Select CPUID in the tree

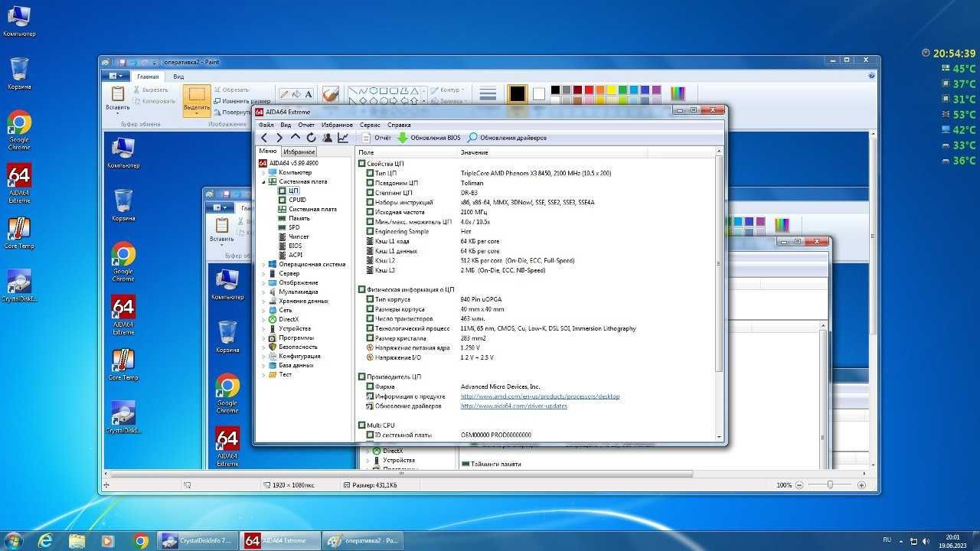[297, 200]
